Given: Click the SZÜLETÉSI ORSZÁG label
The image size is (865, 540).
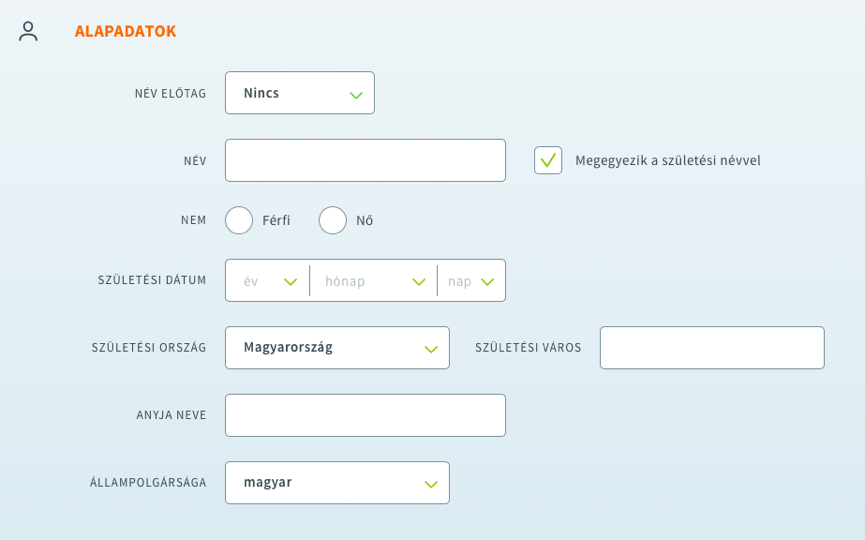Looking at the screenshot, I should pos(149,347).
